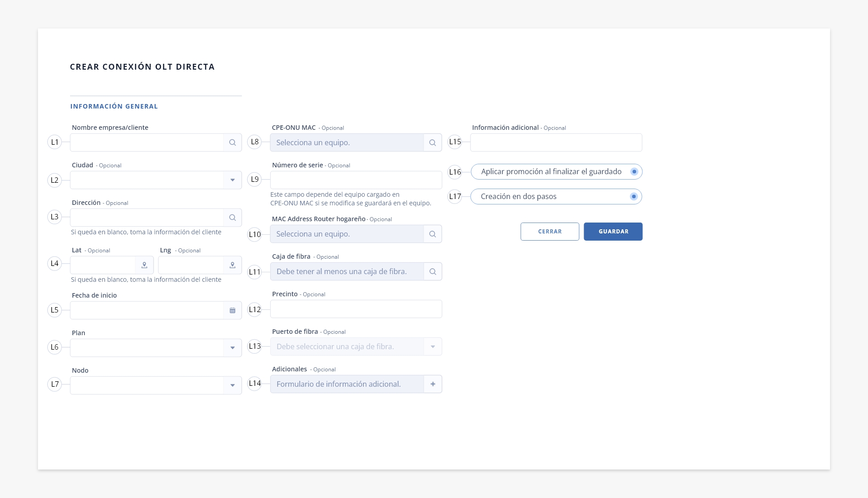Click search icon in CPE-ONU MAC field
Screen dimensions: 868x498
point(433,142)
